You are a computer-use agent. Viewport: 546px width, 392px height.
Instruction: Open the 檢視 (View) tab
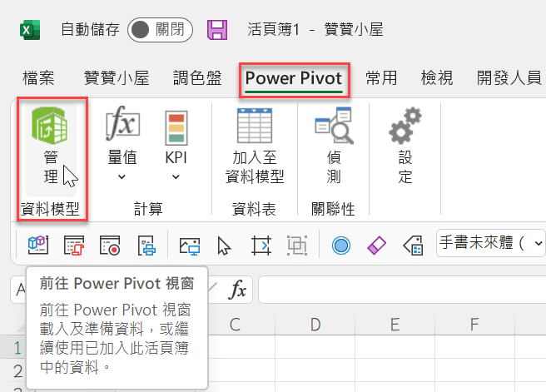(437, 77)
